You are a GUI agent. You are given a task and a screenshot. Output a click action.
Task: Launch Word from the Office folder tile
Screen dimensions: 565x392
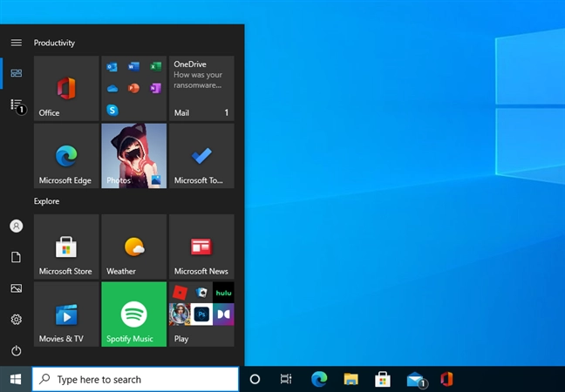[133, 66]
